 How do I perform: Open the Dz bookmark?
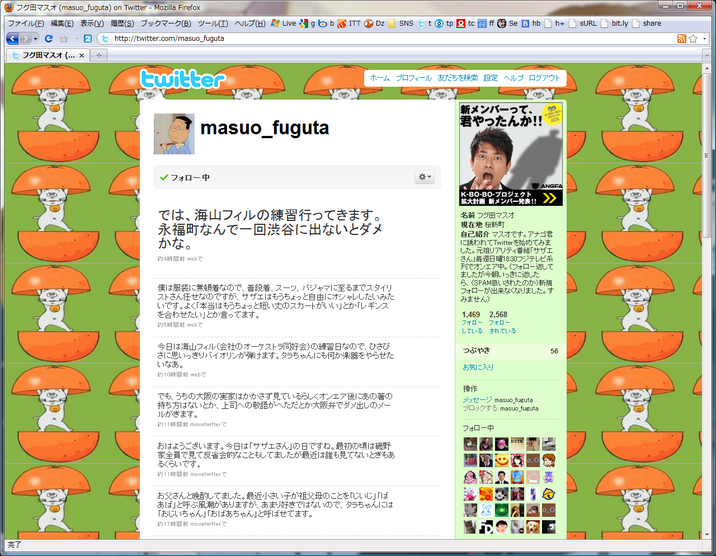click(x=374, y=23)
